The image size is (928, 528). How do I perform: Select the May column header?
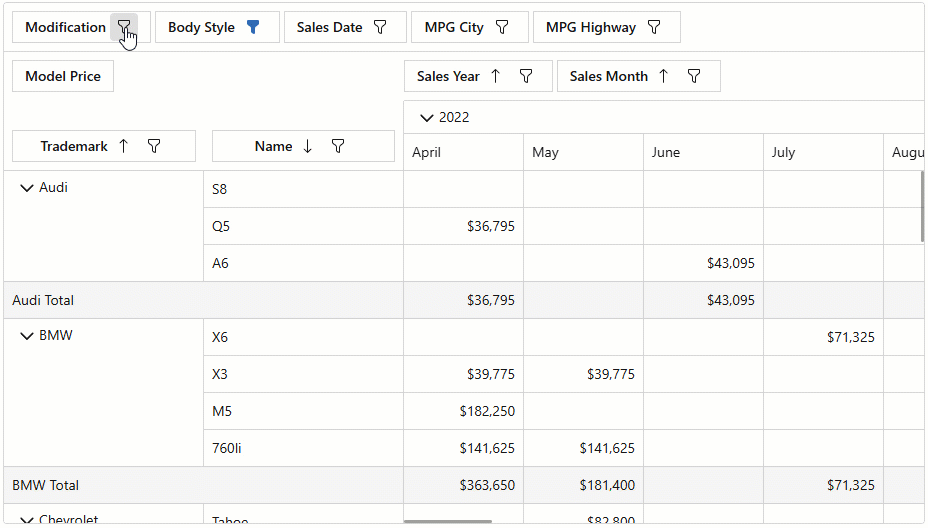pyautogui.click(x=584, y=153)
